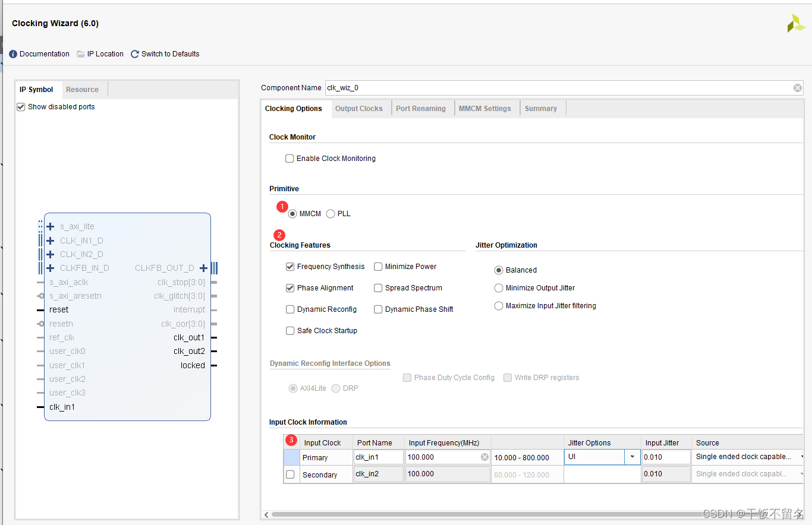Check Spread Spectrum option
The image size is (812, 525).
(378, 288)
